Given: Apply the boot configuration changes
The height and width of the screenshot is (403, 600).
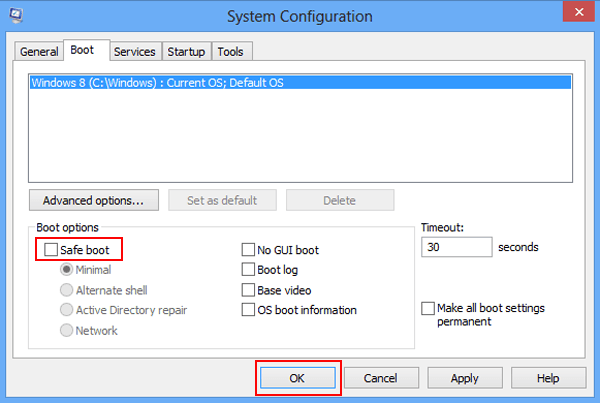Looking at the screenshot, I should (463, 379).
